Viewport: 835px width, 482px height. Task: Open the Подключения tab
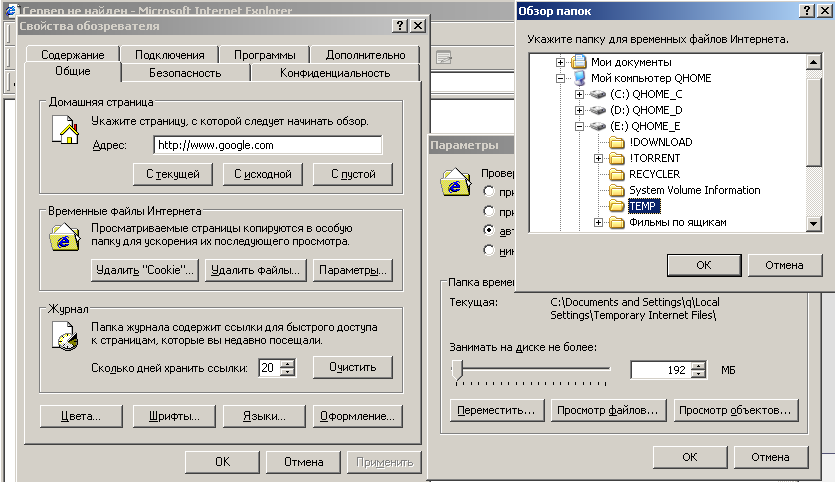click(x=169, y=55)
